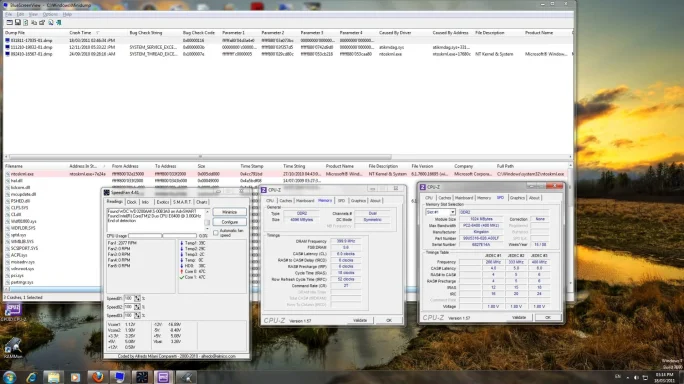Adjust the Speed02 spinner in SpeedFan
This screenshot has height=384, width=684.
coord(137,307)
